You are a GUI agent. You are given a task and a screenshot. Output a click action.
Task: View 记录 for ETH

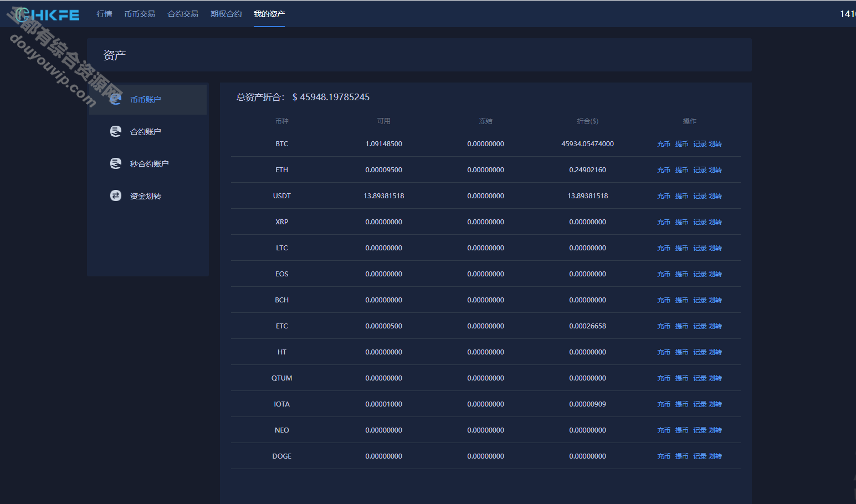(x=700, y=170)
